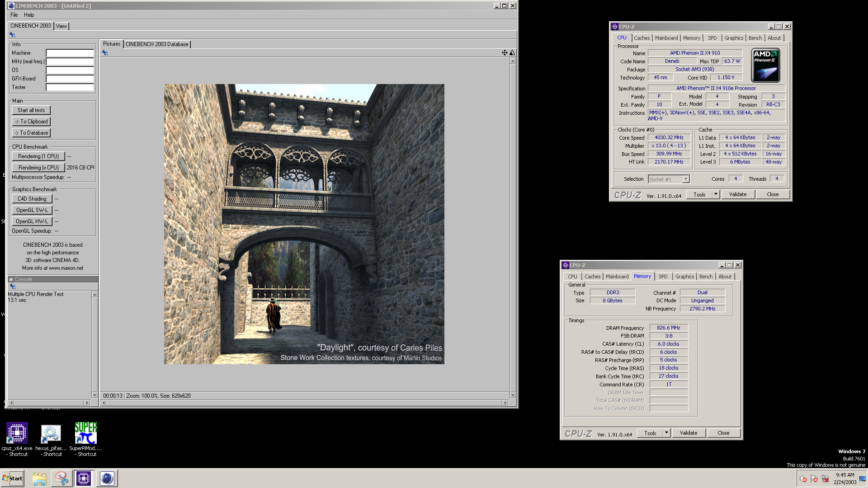Select the Pictures tab
Viewport: 868px width, 488px height.
(112, 44)
